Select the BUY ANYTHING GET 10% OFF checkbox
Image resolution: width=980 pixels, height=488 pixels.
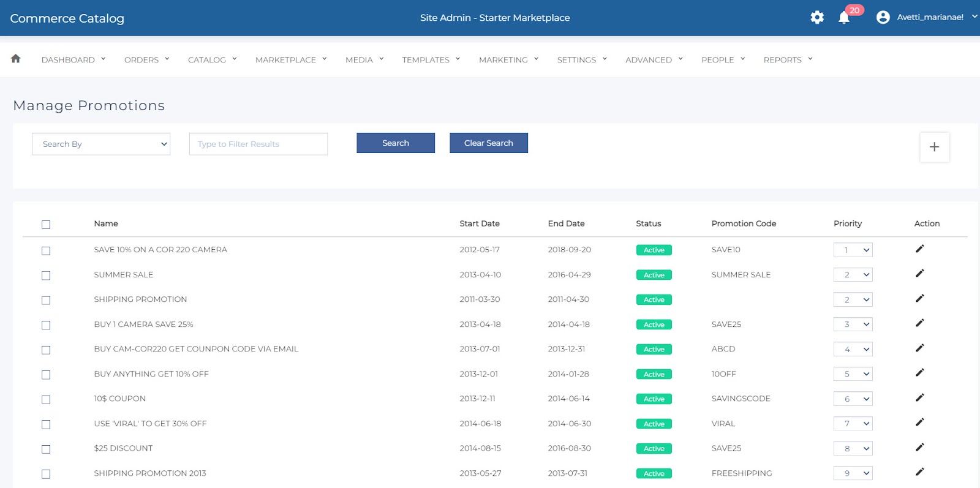coord(46,375)
